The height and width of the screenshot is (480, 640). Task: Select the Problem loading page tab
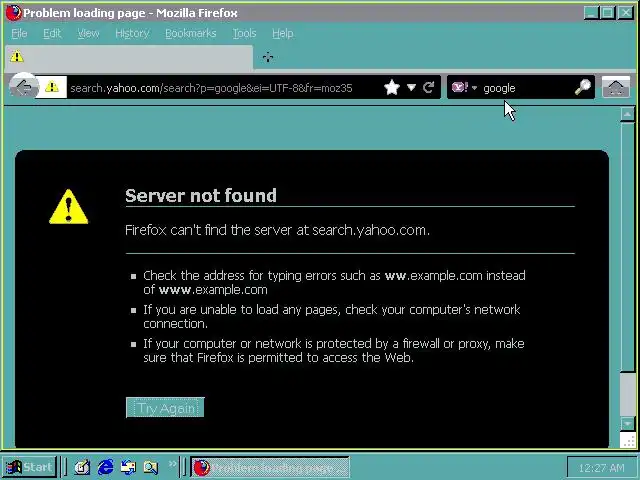(x=129, y=57)
